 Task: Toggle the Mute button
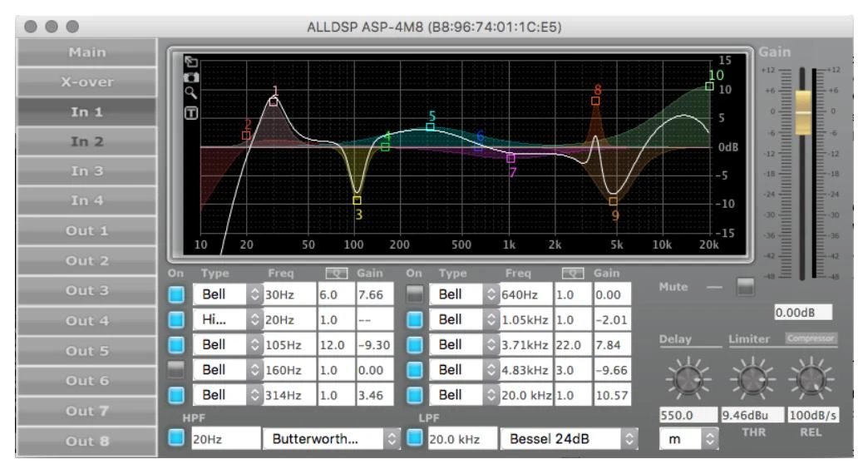[746, 287]
